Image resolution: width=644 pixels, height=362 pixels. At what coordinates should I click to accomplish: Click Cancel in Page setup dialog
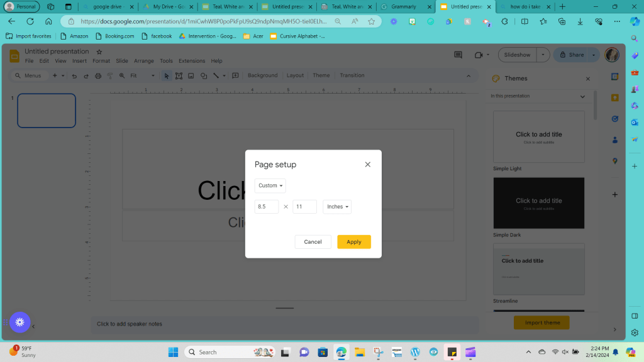313,242
